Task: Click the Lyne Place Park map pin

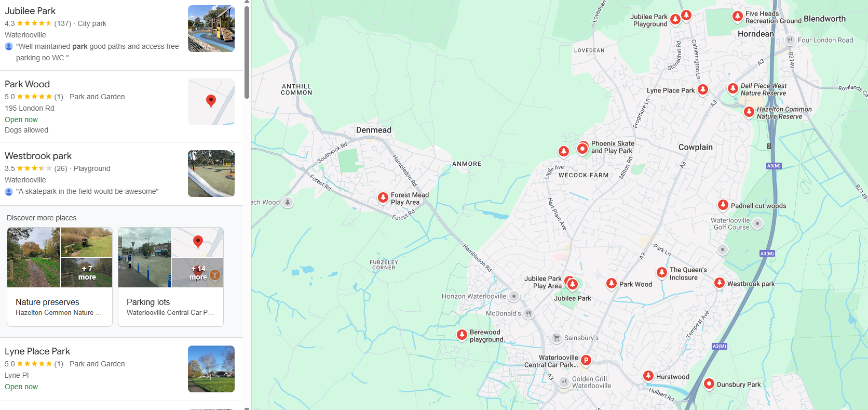Action: [x=703, y=89]
